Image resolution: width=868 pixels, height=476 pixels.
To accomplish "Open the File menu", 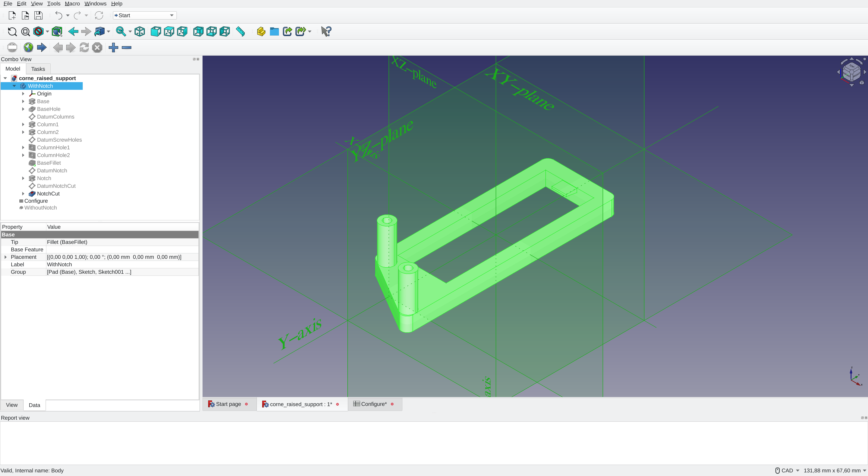I will [x=8, y=4].
